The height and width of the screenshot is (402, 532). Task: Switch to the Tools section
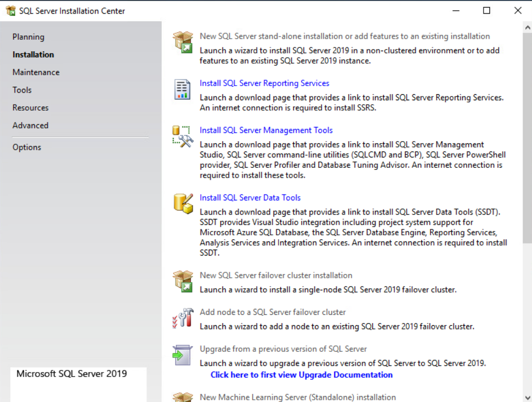tap(22, 90)
